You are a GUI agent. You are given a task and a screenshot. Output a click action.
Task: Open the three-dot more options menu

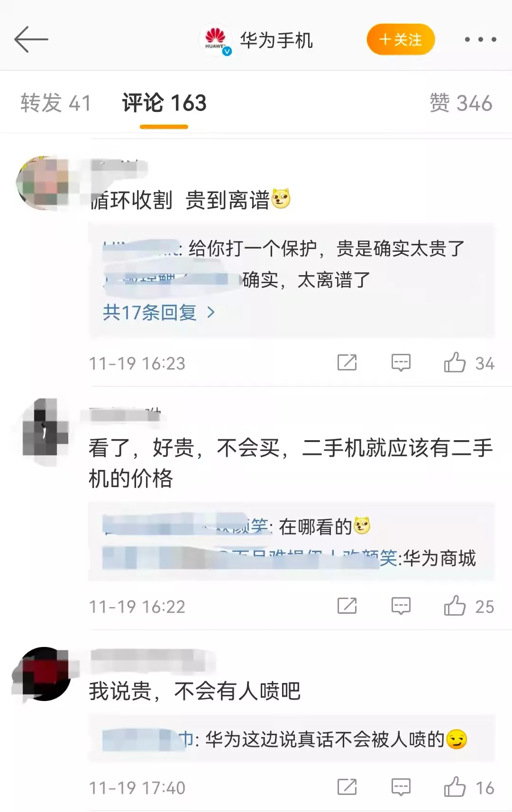480,39
